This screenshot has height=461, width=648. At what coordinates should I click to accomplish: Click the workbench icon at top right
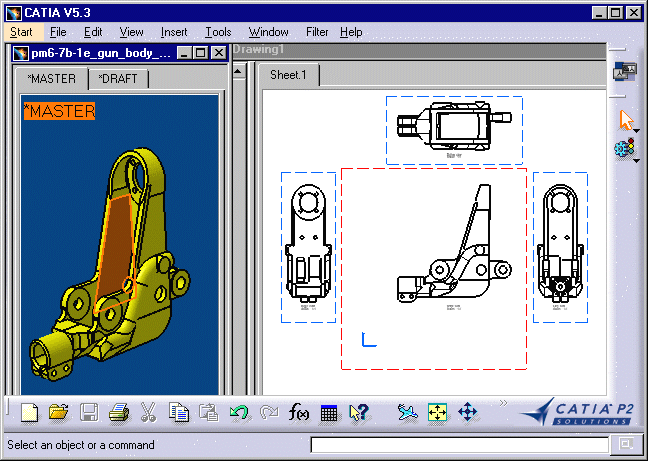click(624, 71)
